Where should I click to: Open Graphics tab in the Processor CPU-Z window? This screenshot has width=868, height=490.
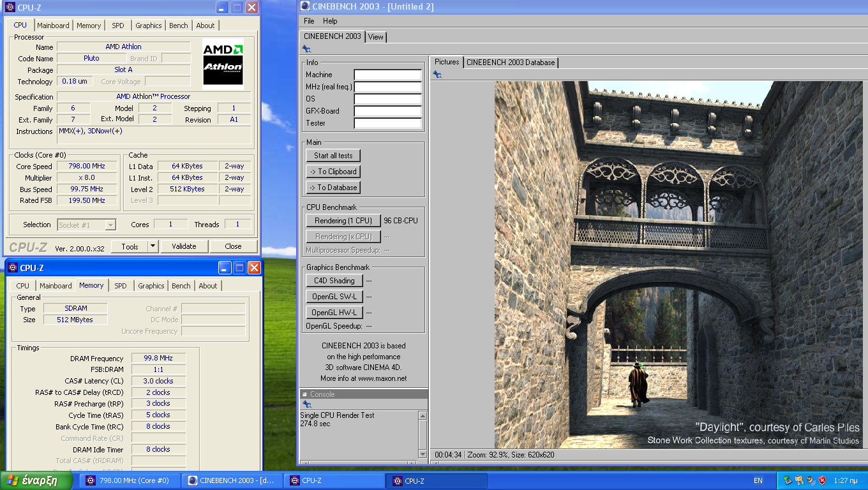click(149, 26)
